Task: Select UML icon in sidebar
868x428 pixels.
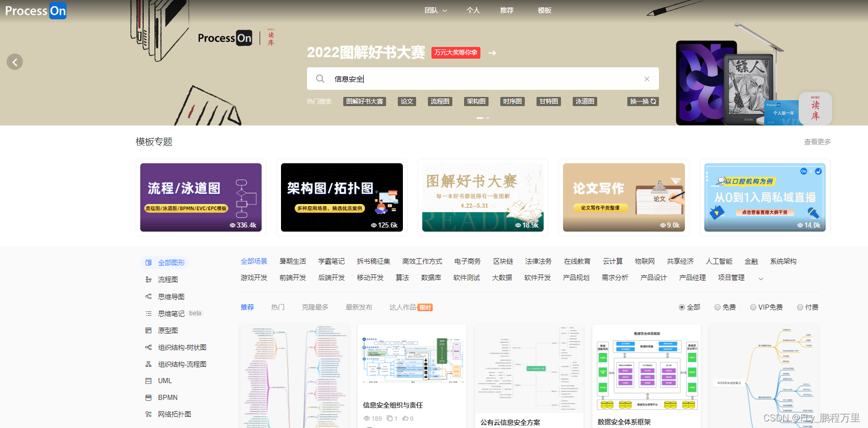Action: (x=148, y=381)
